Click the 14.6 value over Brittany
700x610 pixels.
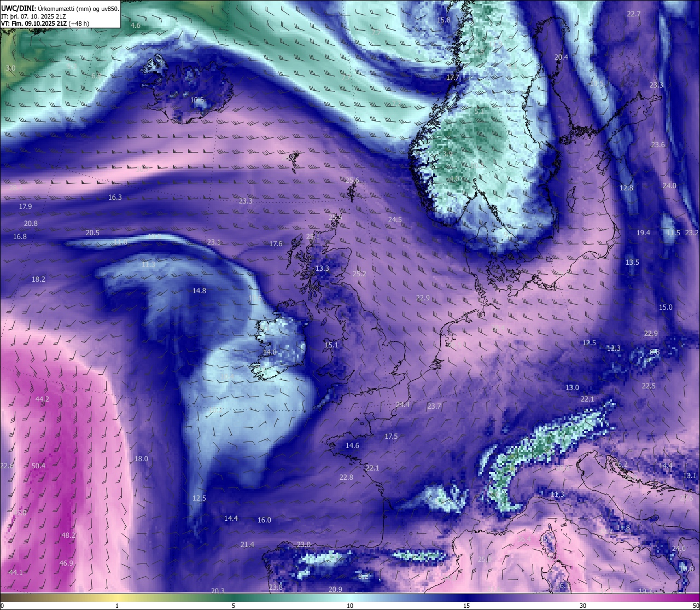[352, 446]
